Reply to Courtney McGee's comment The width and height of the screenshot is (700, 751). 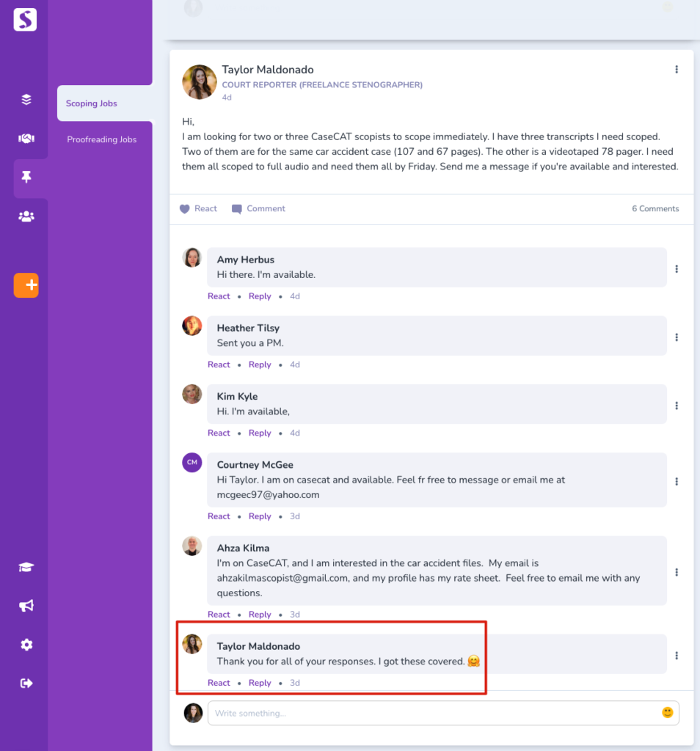(260, 516)
